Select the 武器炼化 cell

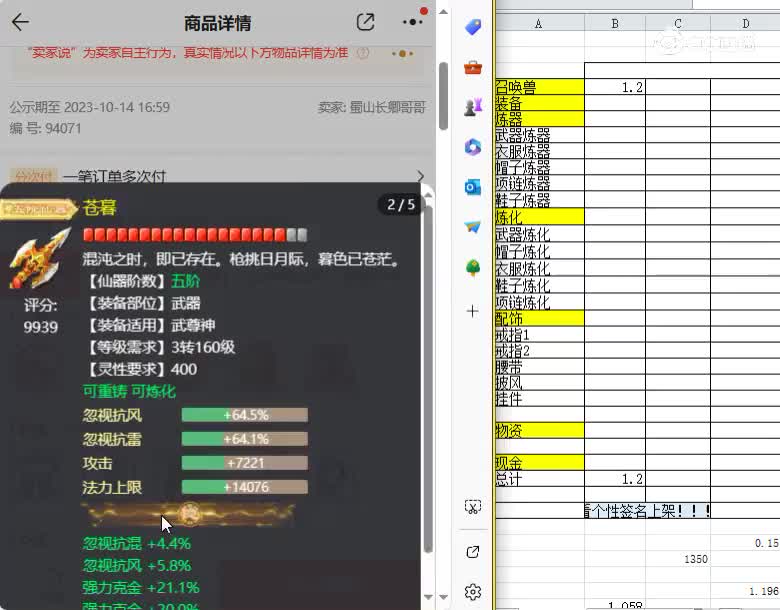pyautogui.click(x=539, y=234)
